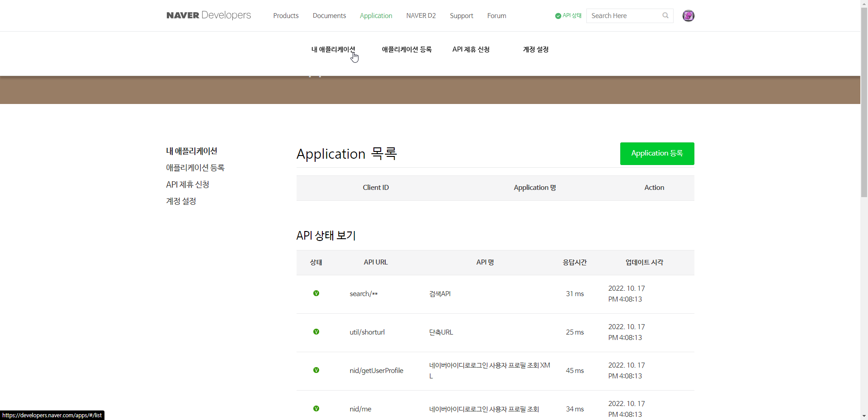
Task: Click the 45 ms response time
Action: (x=575, y=371)
